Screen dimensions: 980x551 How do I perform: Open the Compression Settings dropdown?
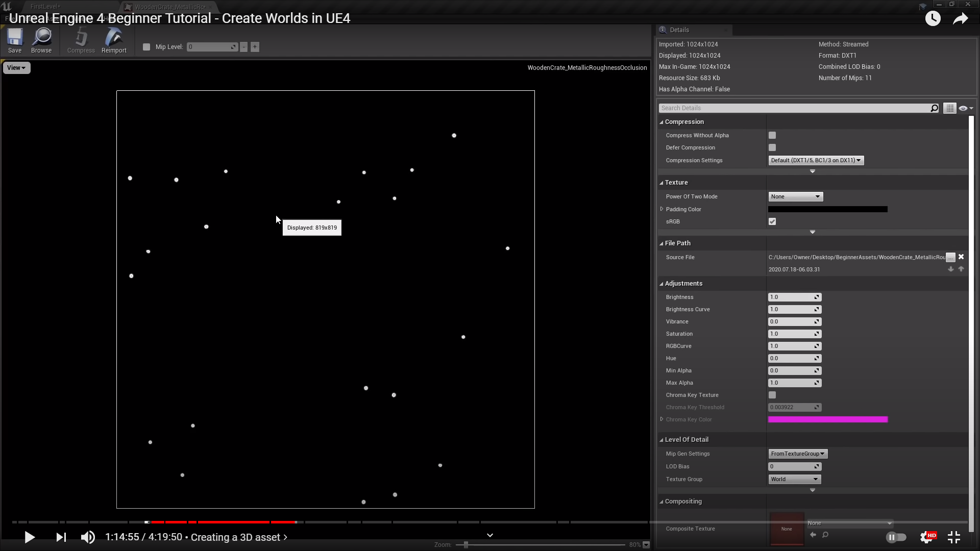(x=816, y=161)
